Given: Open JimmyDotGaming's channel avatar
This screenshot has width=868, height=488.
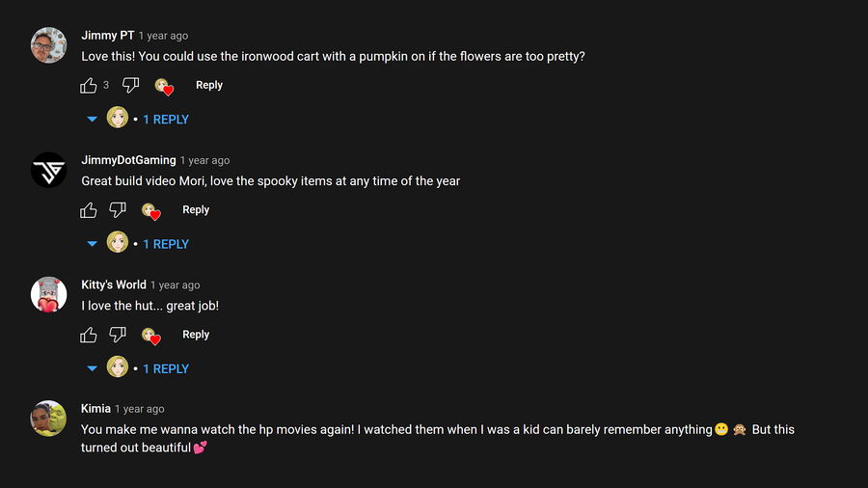Looking at the screenshot, I should point(49,170).
